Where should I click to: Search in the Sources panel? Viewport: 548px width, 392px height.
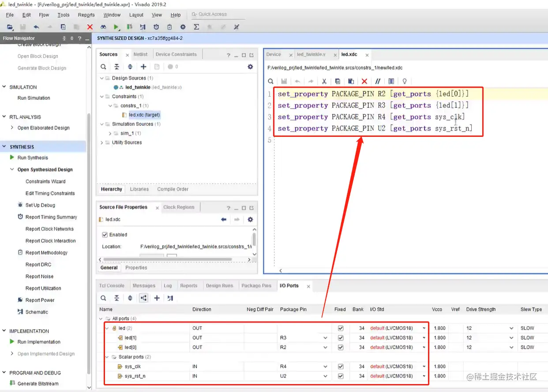tap(103, 67)
